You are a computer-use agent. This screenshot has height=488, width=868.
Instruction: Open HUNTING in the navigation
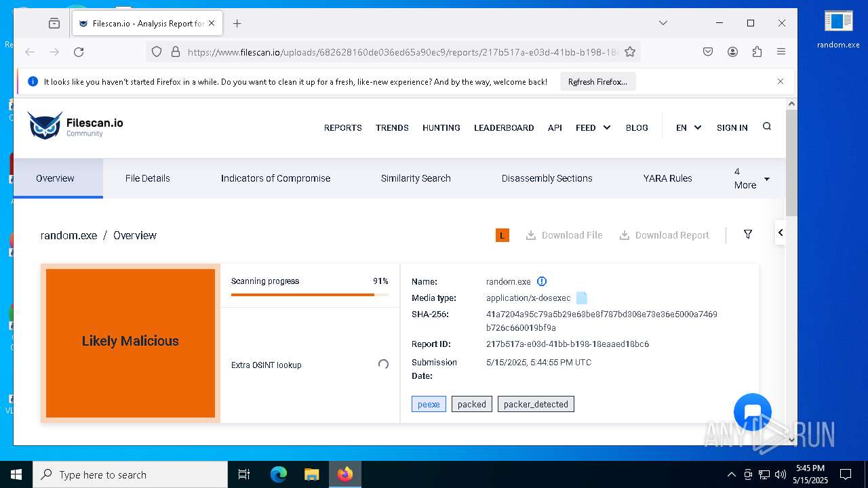tap(441, 127)
